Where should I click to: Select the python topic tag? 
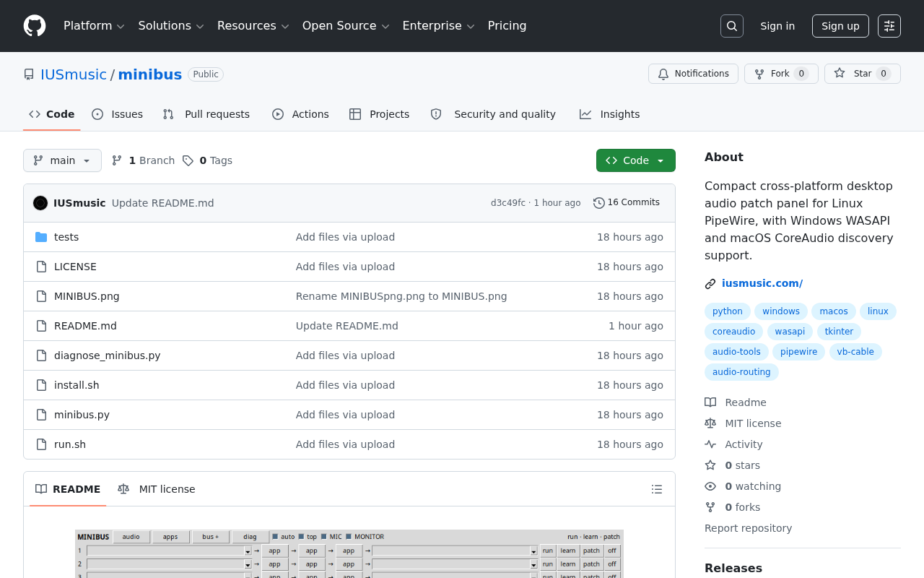coord(728,311)
